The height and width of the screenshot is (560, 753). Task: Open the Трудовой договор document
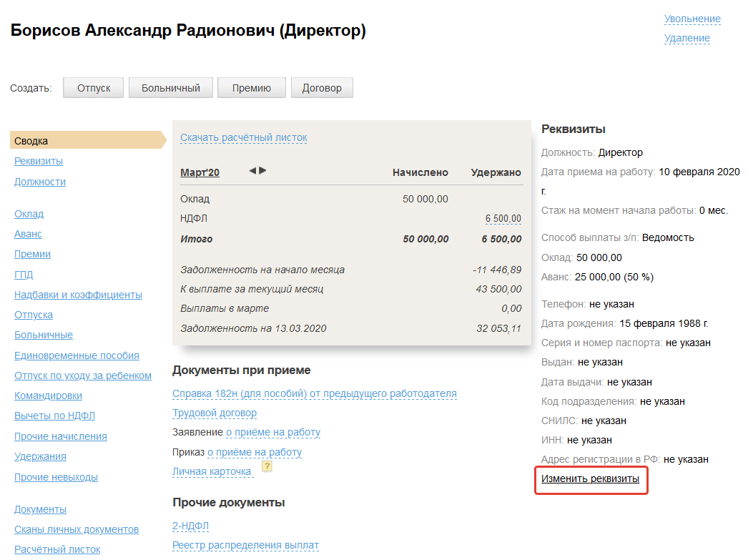click(x=215, y=413)
